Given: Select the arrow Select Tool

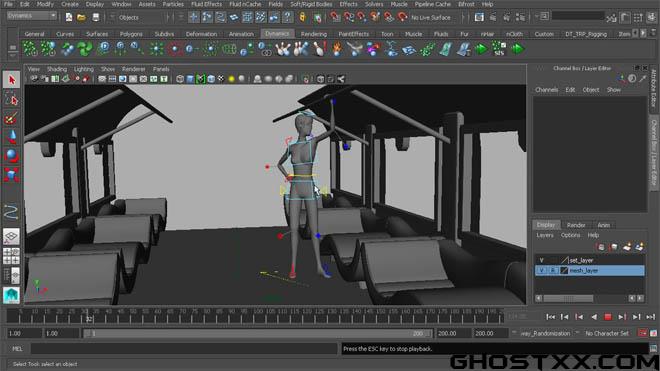Looking at the screenshot, I should click(x=11, y=80).
